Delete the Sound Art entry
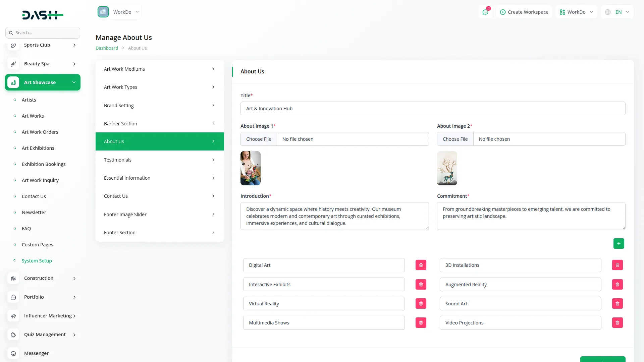Viewport: 644px width, 362px height. [x=617, y=304]
